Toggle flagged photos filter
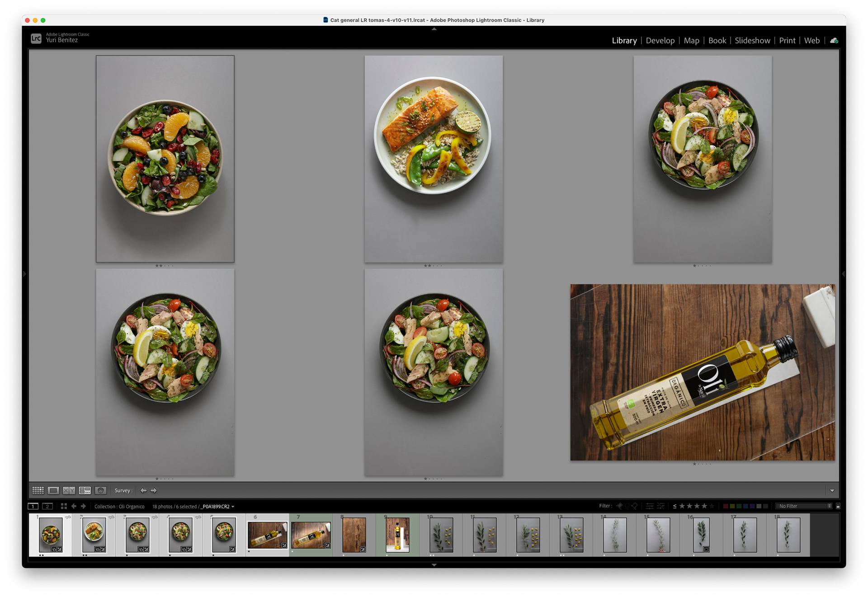 tap(620, 506)
